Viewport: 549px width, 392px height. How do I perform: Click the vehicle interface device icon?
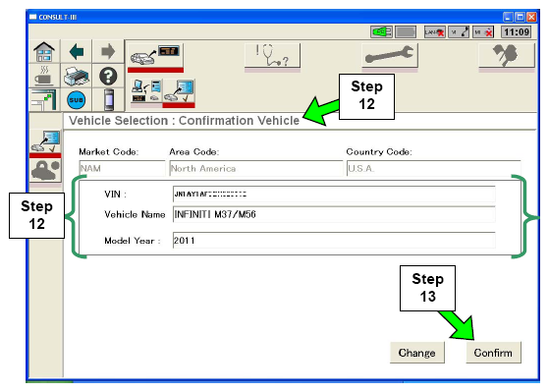(109, 100)
